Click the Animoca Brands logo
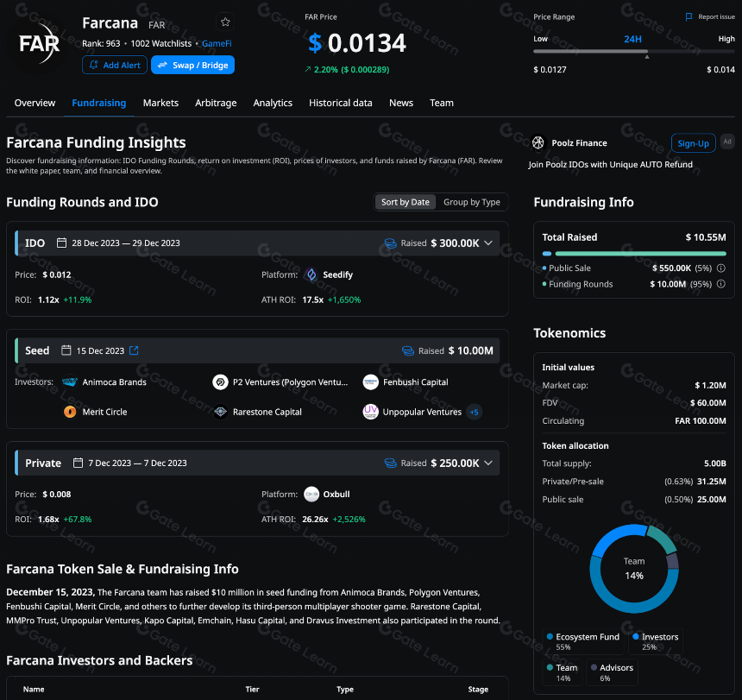Viewport: 742px width, 700px height. tap(70, 382)
